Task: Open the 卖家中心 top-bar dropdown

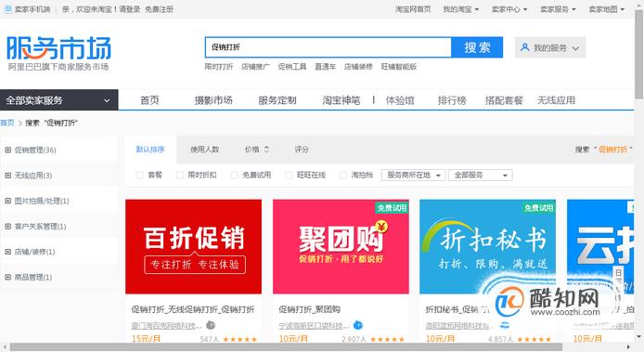Action: coord(509,9)
